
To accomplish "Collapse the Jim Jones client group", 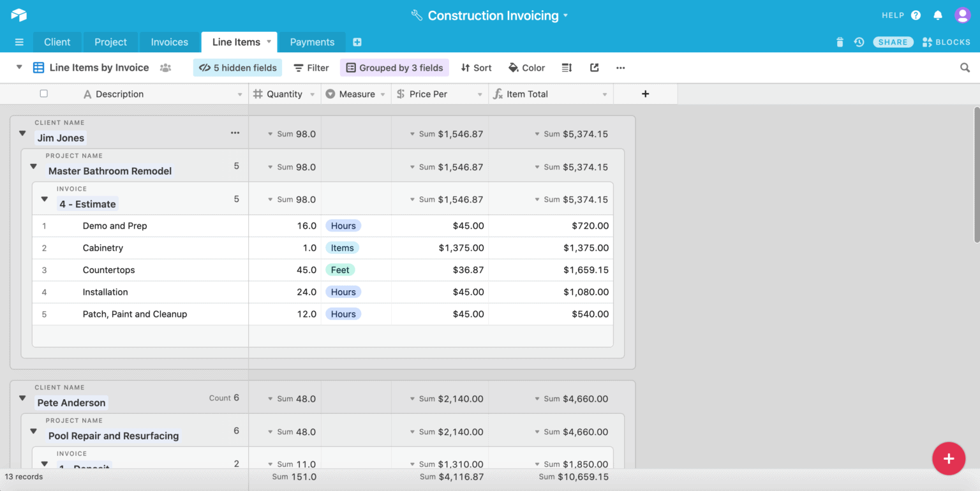I will pos(22,134).
